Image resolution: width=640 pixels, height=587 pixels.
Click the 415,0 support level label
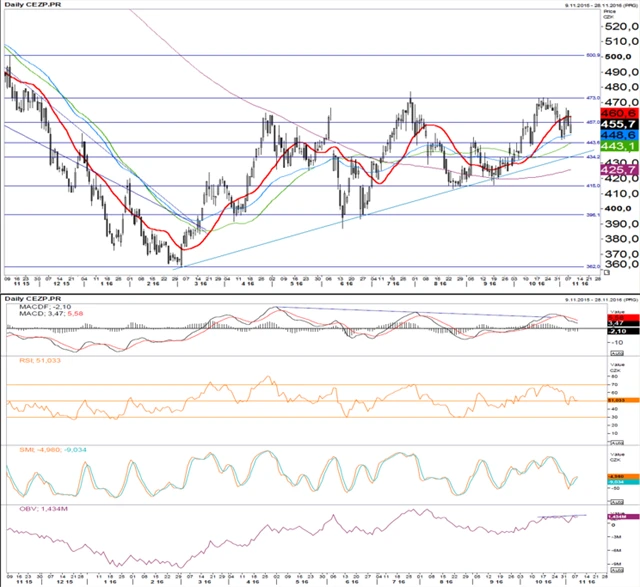pyautogui.click(x=591, y=186)
